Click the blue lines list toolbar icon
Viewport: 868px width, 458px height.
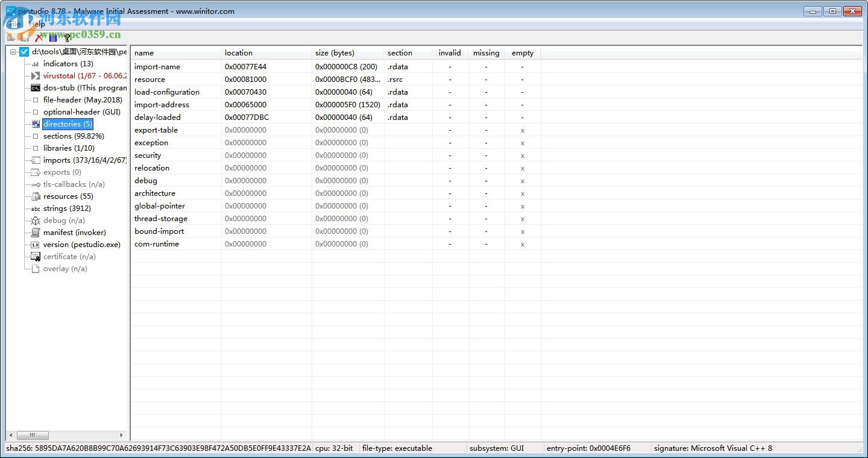point(53,37)
